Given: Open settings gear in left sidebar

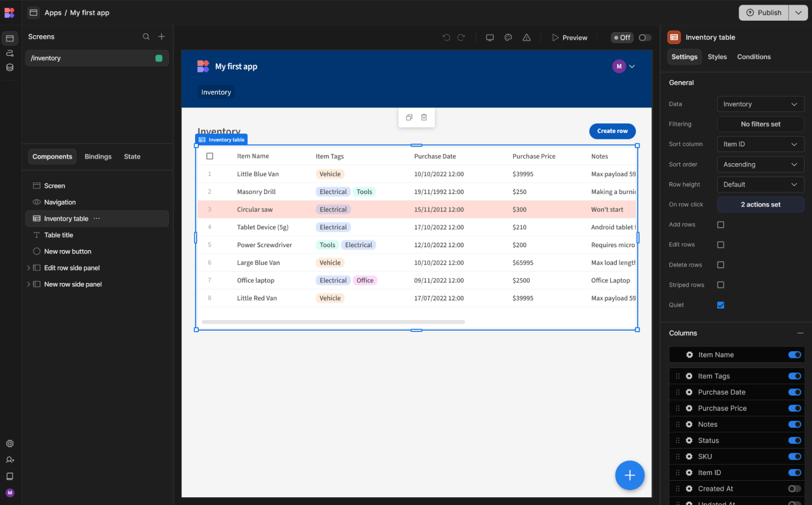Looking at the screenshot, I should [10, 444].
